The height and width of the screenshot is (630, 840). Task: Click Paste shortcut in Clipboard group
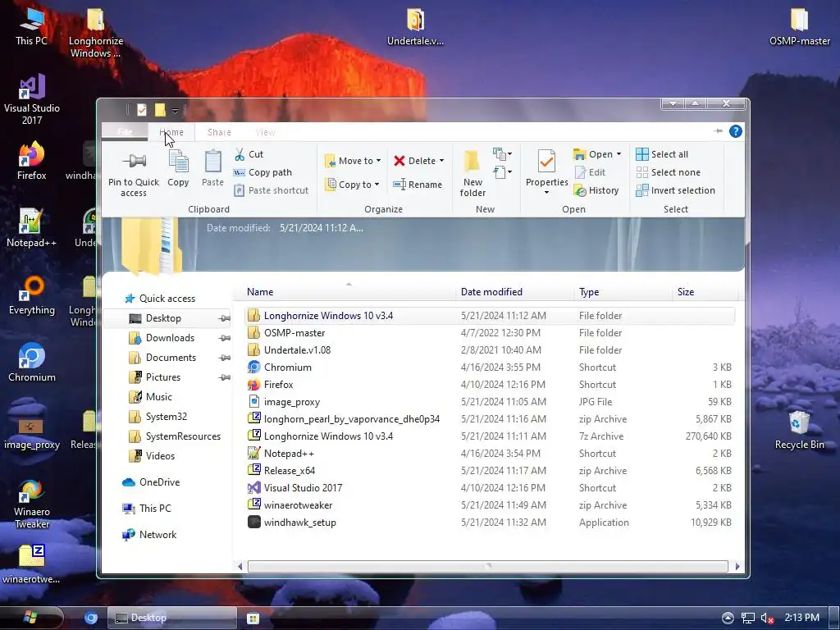pyautogui.click(x=271, y=190)
